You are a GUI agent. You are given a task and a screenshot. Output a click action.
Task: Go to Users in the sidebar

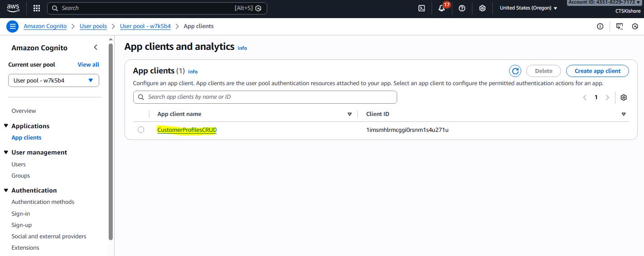point(19,164)
